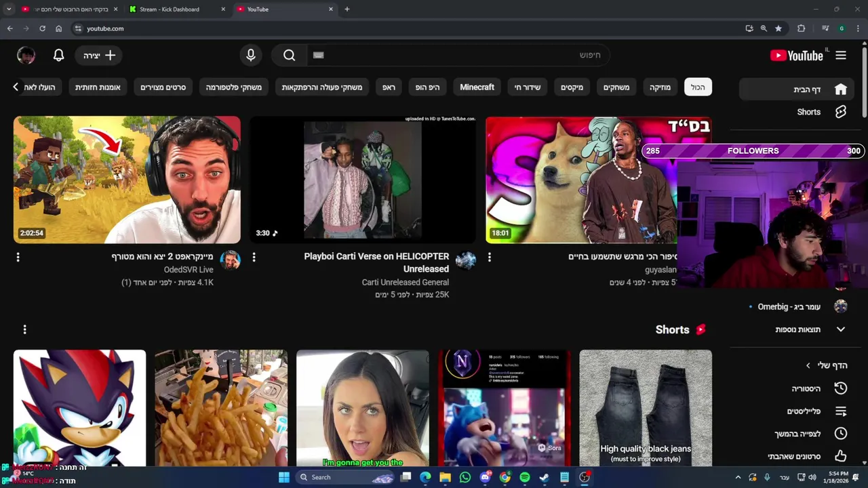Select the שידור חי category chip

point(528,87)
